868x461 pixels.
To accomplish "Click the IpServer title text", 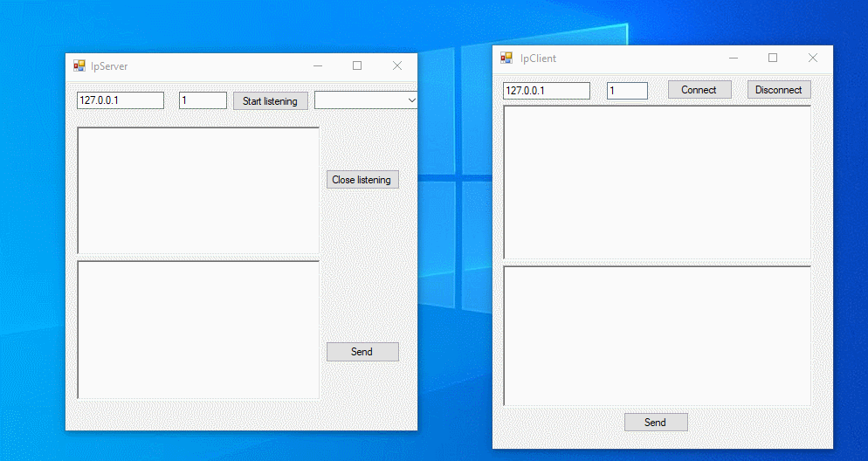I will (109, 66).
